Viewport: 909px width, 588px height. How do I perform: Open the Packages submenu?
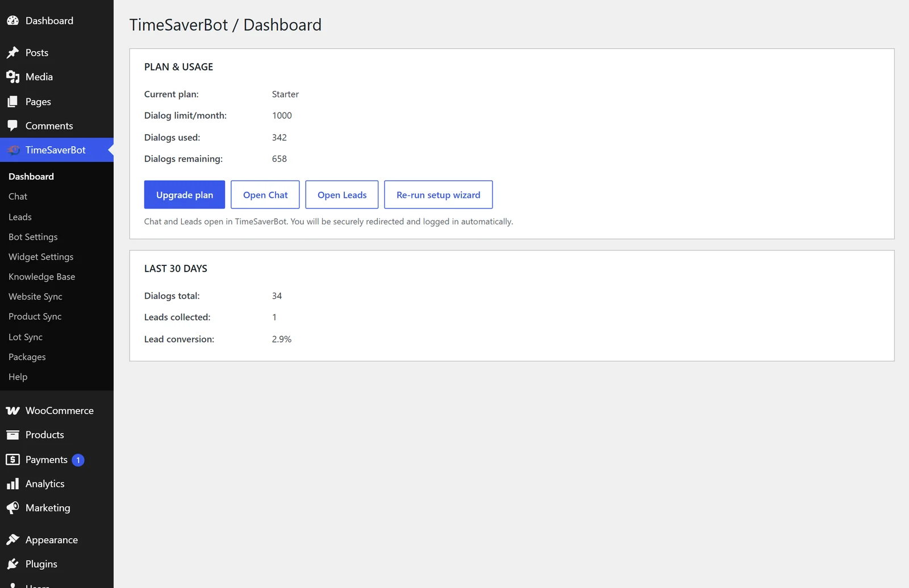tap(27, 356)
